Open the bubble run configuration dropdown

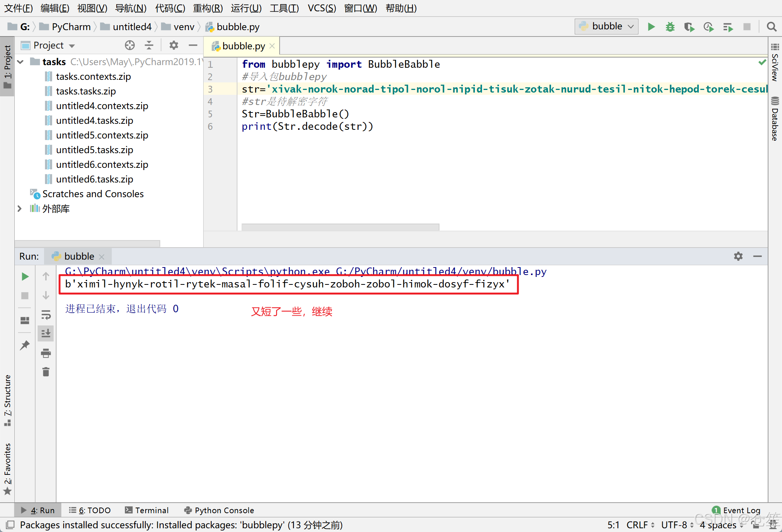pyautogui.click(x=606, y=26)
